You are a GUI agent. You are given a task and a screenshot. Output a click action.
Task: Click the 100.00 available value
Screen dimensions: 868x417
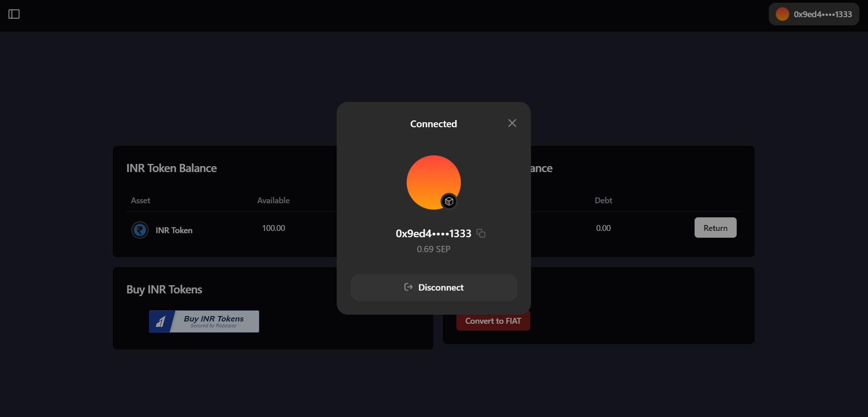click(273, 228)
